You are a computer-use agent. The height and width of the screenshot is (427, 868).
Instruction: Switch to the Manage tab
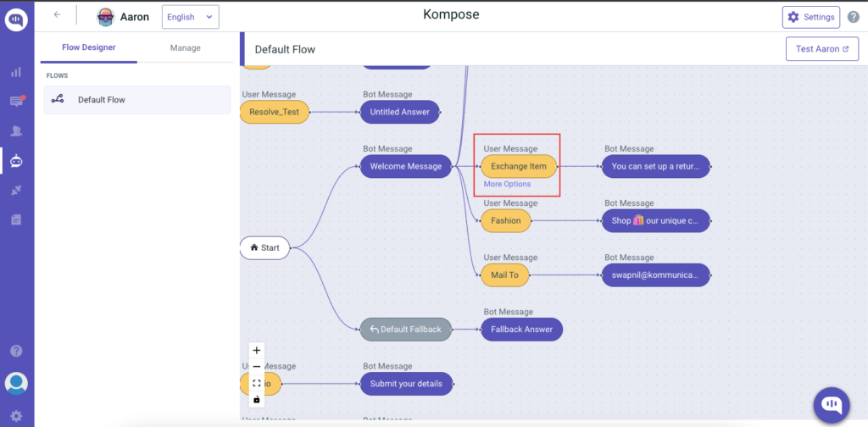click(186, 47)
